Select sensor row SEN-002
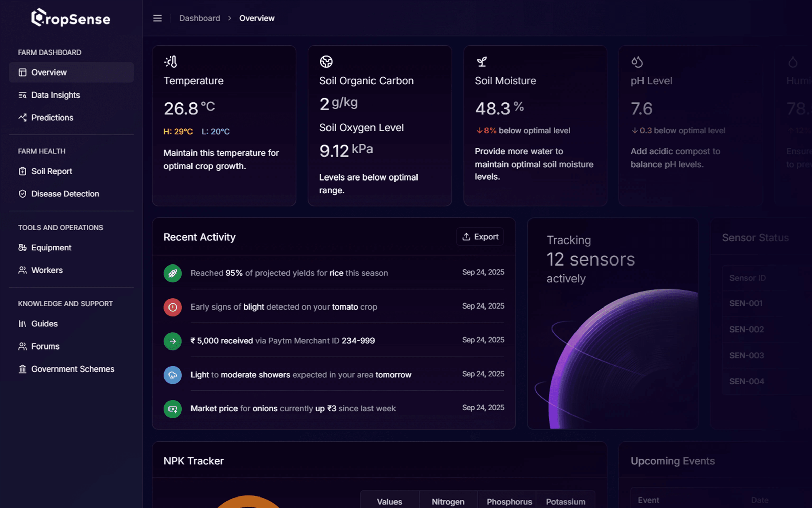The height and width of the screenshot is (508, 812). [746, 329]
